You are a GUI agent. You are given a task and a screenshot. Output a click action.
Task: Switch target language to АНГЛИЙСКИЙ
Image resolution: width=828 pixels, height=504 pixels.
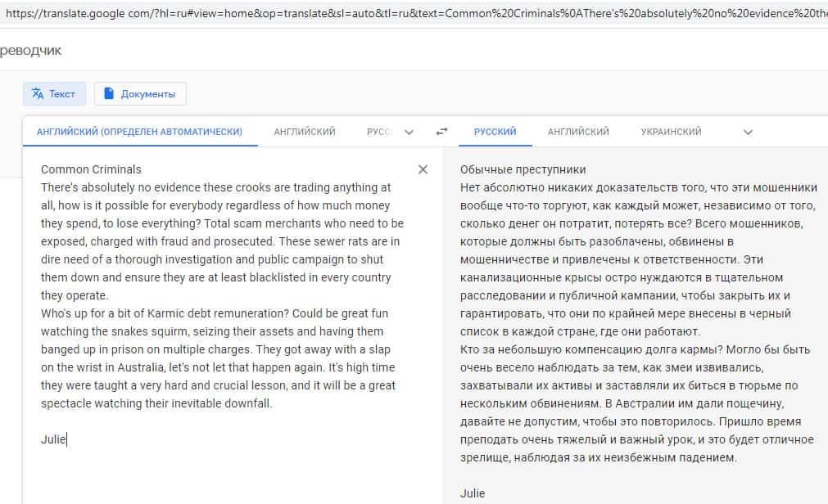point(578,132)
